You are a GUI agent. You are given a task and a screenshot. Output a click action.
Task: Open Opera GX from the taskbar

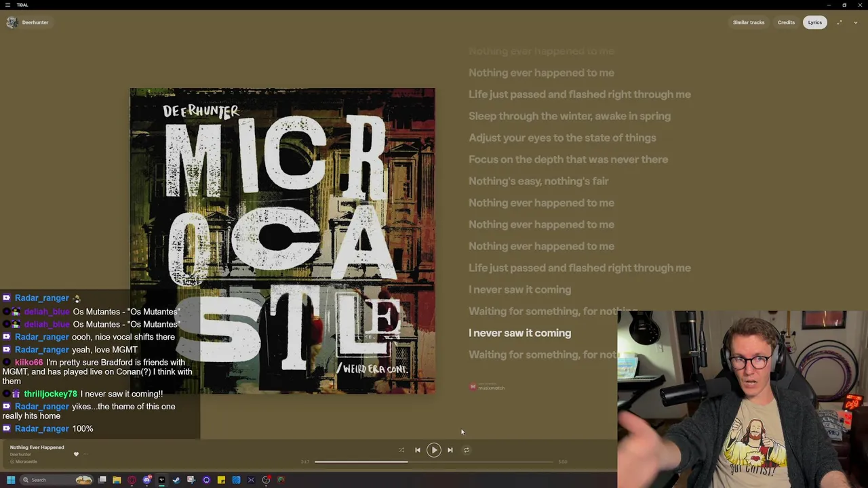pos(132,480)
